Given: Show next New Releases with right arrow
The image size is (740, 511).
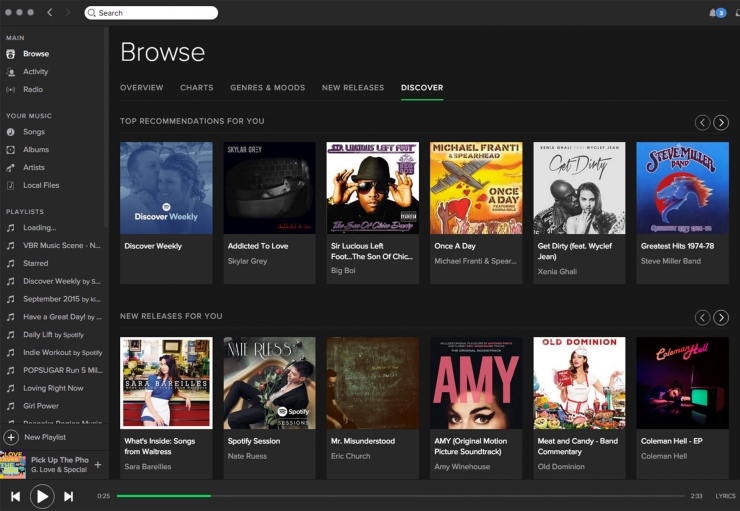Looking at the screenshot, I should coord(720,317).
